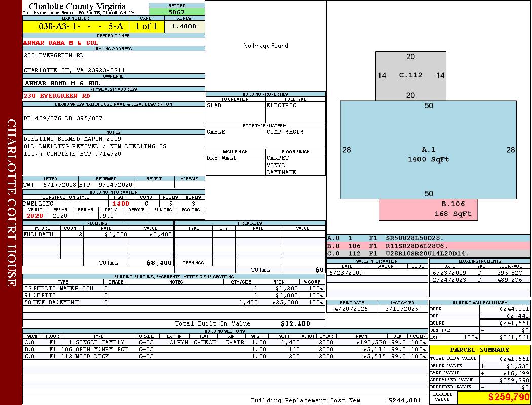Click the FULLBATH plumbing fixture row
Image resolution: width=532 pixels, height=405 pixels.
pos(98,235)
